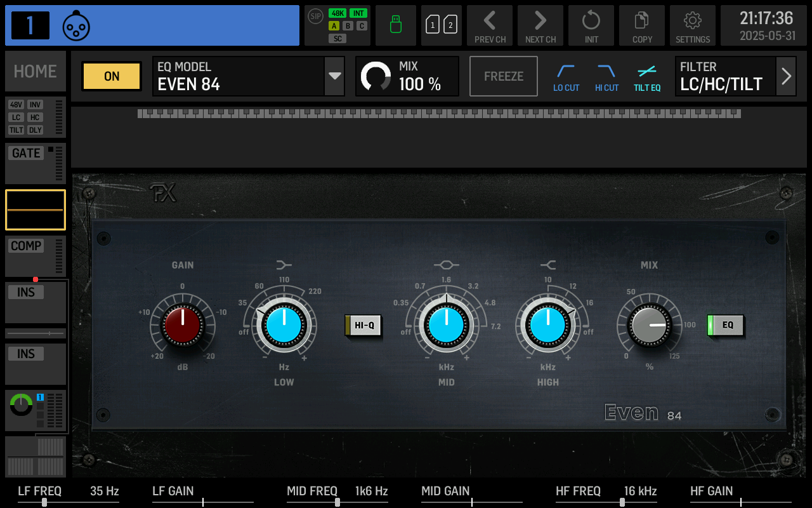The width and height of the screenshot is (812, 508).
Task: Turn off the EQ with the ON toggle
Action: 111,76
